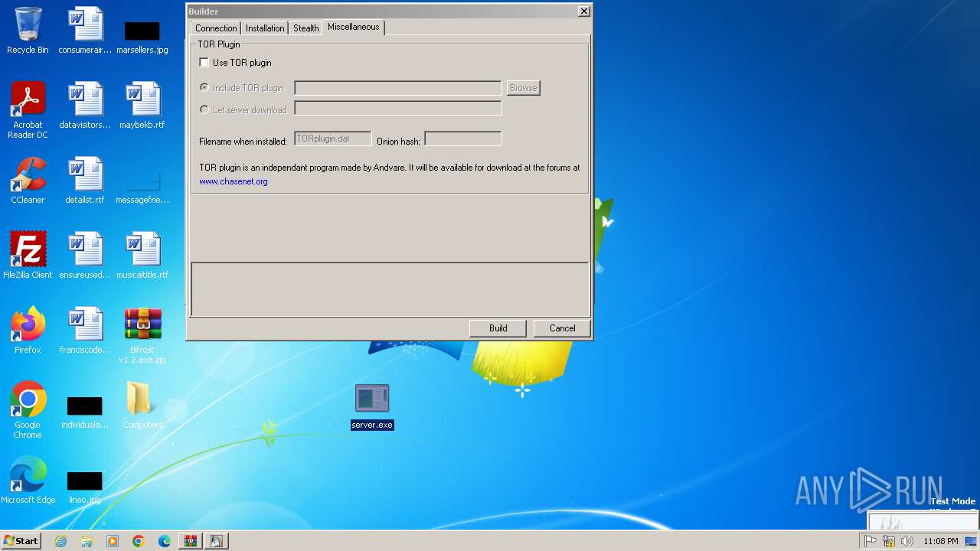Open Windows Media Player taskbar icon
Viewport: 980px width, 551px height.
pos(113,541)
